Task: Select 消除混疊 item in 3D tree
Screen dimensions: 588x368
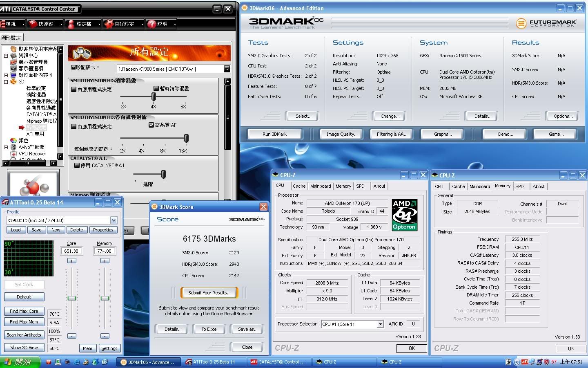Action: (x=36, y=94)
